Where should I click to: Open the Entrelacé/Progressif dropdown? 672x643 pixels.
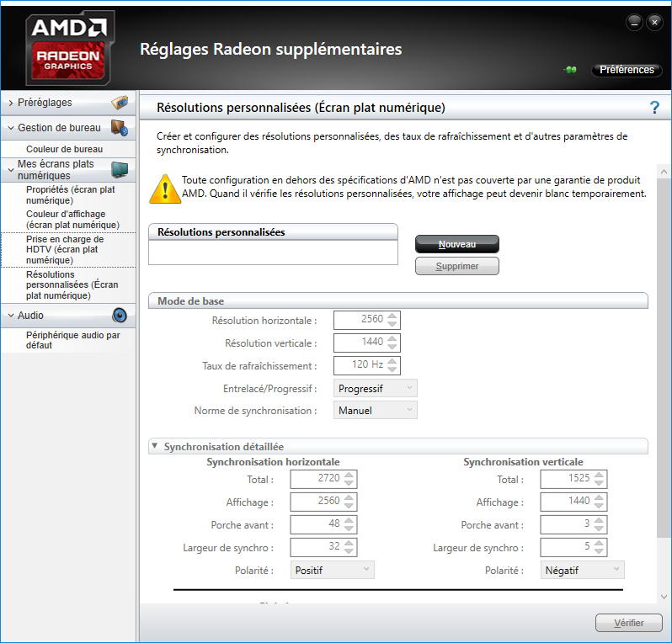coord(376,388)
